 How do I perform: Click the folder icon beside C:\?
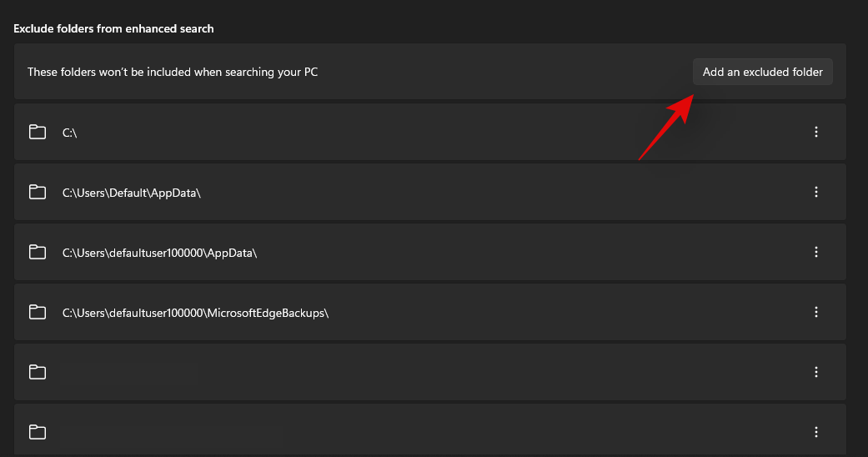tap(38, 132)
